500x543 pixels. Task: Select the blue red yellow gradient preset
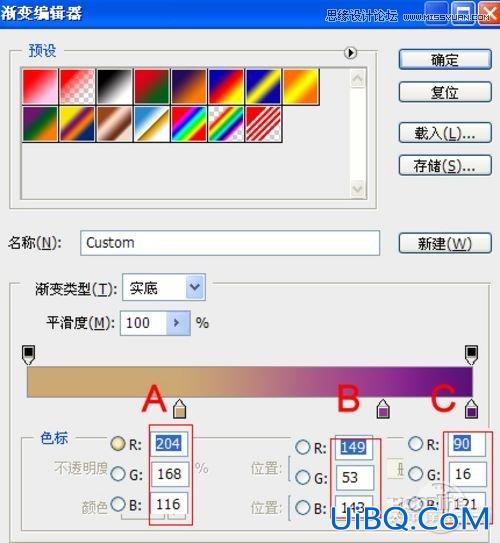coord(226,87)
